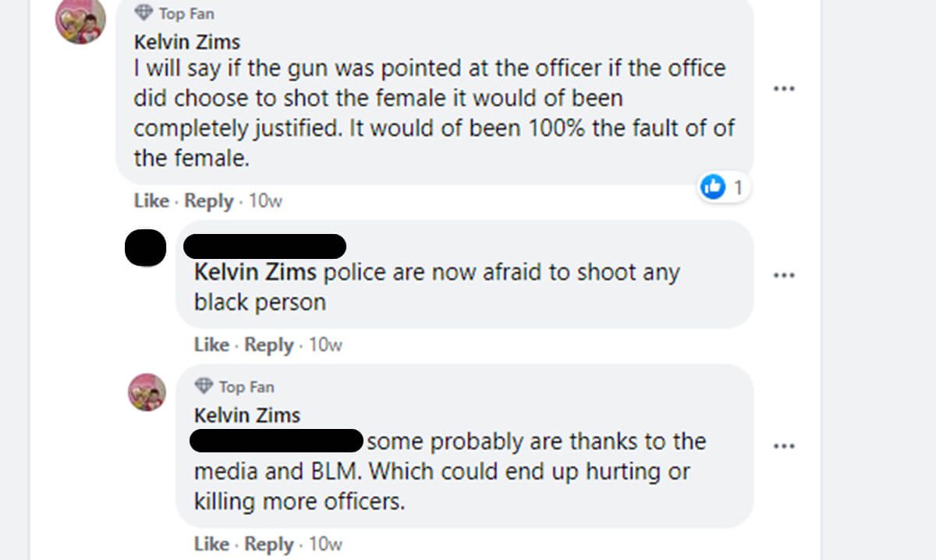
Task: Click the Kelvin Zims mention in the middle reply
Action: point(255,272)
